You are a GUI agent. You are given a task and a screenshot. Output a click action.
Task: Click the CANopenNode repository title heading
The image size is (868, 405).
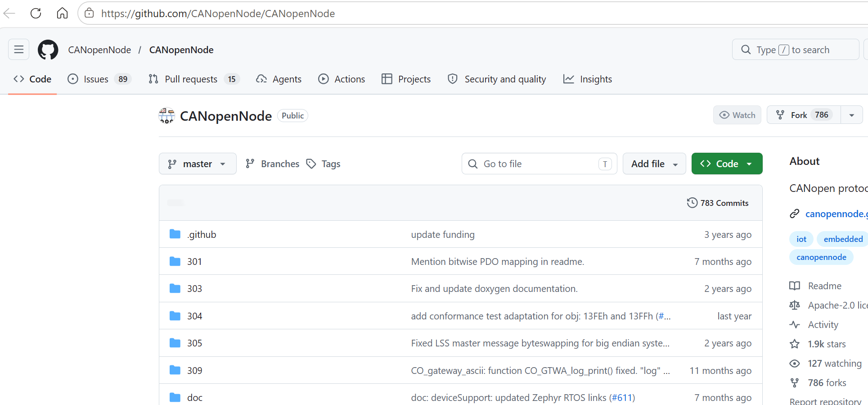coord(226,116)
